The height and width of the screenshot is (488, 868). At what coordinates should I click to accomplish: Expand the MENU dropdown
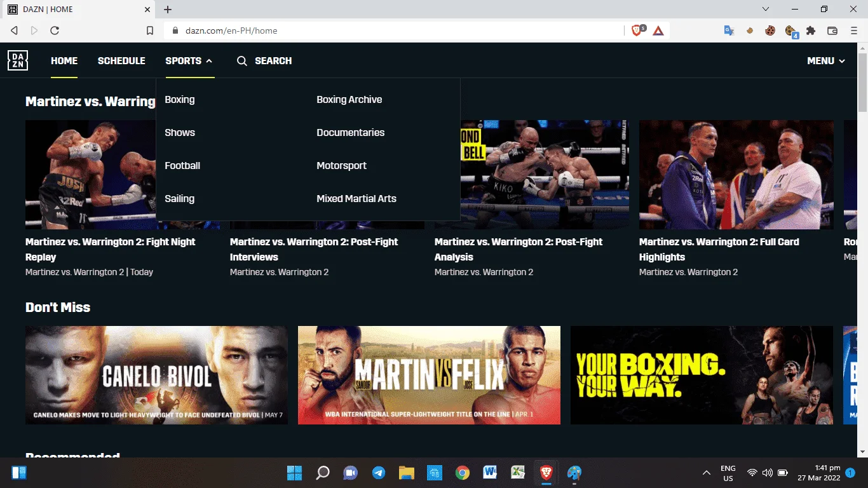pyautogui.click(x=826, y=61)
